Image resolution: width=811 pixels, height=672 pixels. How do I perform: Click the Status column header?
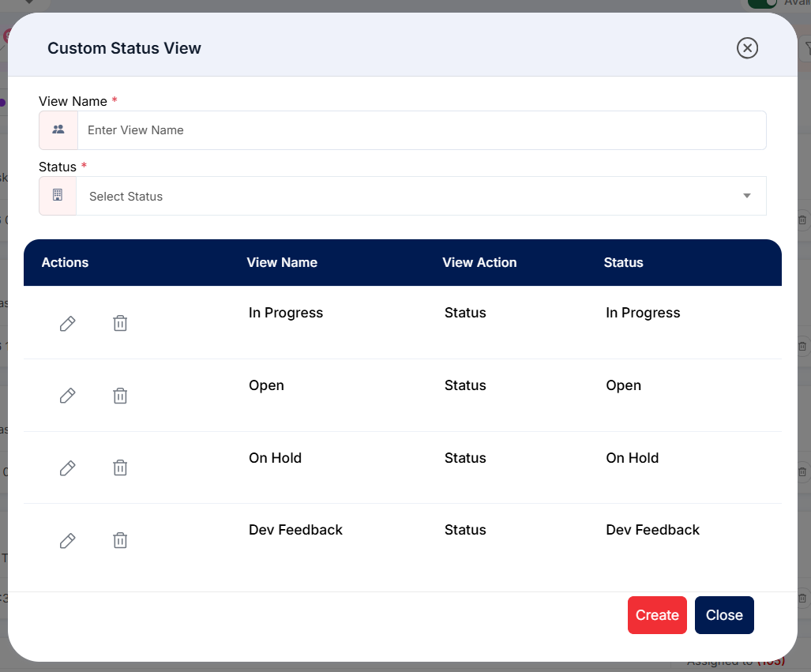tap(623, 262)
